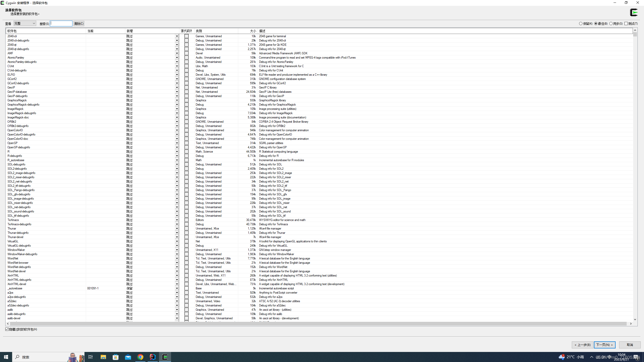
Task: Click horizontal scrollbar left arrow
Action: pyautogui.click(x=8, y=324)
